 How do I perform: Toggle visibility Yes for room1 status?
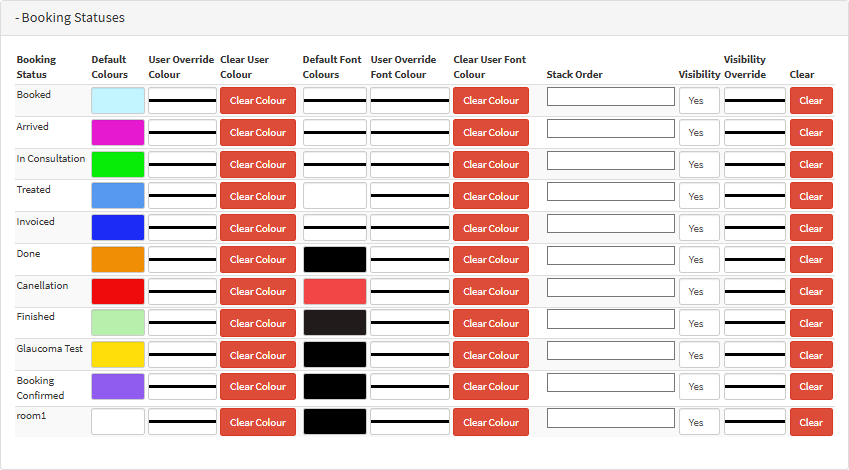pyautogui.click(x=698, y=422)
